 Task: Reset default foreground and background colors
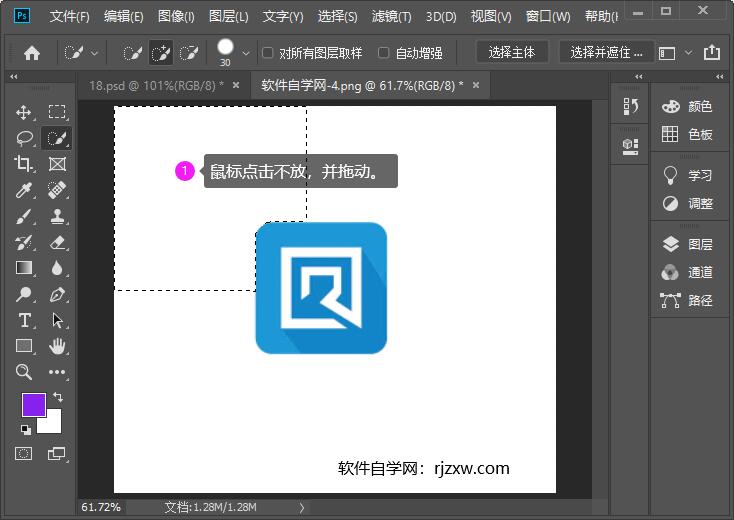(x=26, y=430)
